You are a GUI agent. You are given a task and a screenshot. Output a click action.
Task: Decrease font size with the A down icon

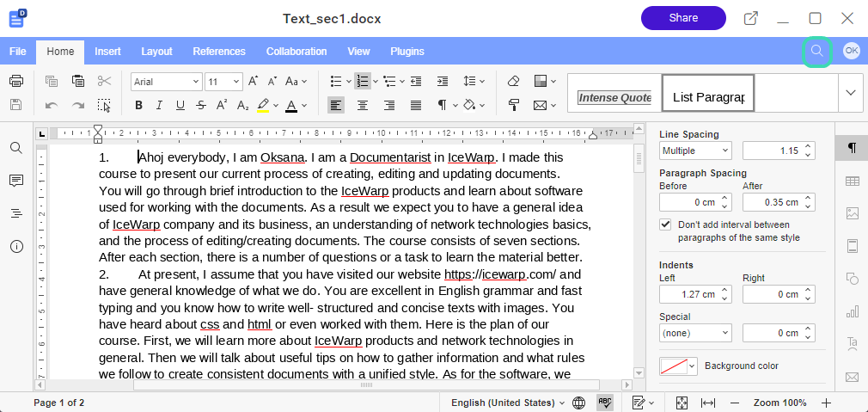coord(272,82)
